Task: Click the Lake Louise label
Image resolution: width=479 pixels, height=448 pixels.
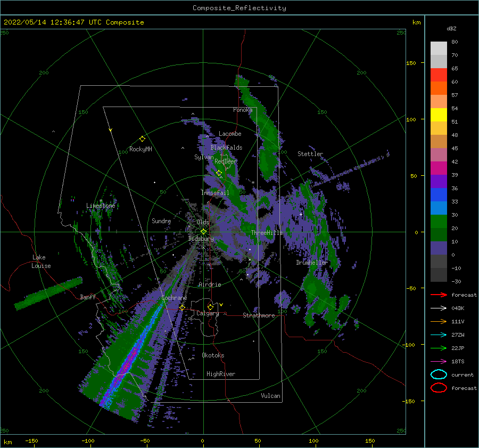Action: pyautogui.click(x=41, y=262)
